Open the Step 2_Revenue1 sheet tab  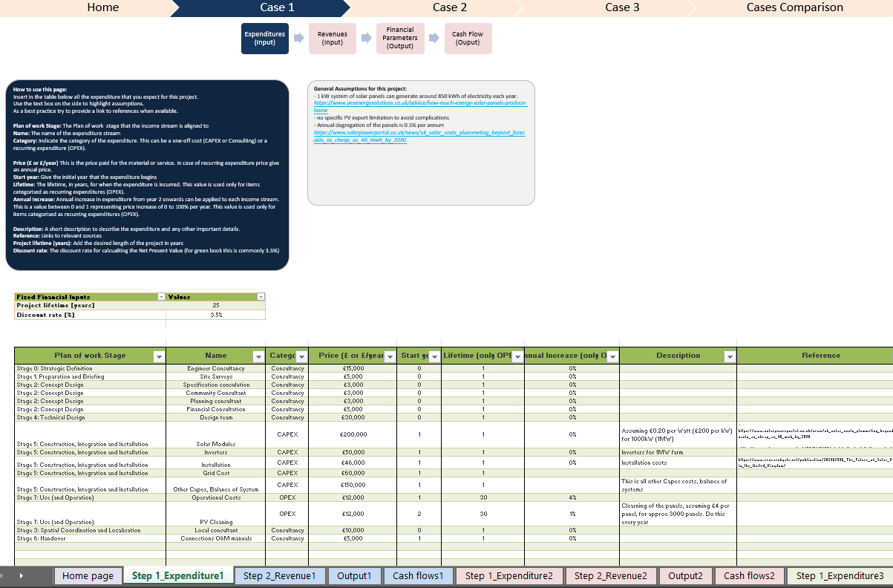pyautogui.click(x=280, y=576)
